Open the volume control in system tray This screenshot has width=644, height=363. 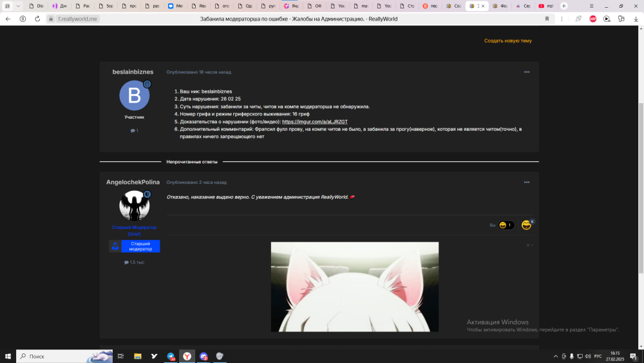click(588, 357)
